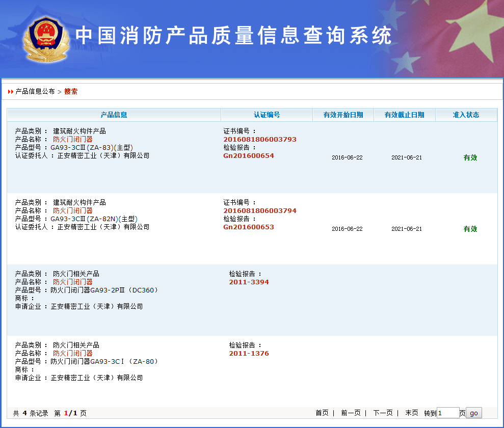Screen dimensions: 504x428
Task: Open inspection report 2011-3394
Action: [x=249, y=282]
